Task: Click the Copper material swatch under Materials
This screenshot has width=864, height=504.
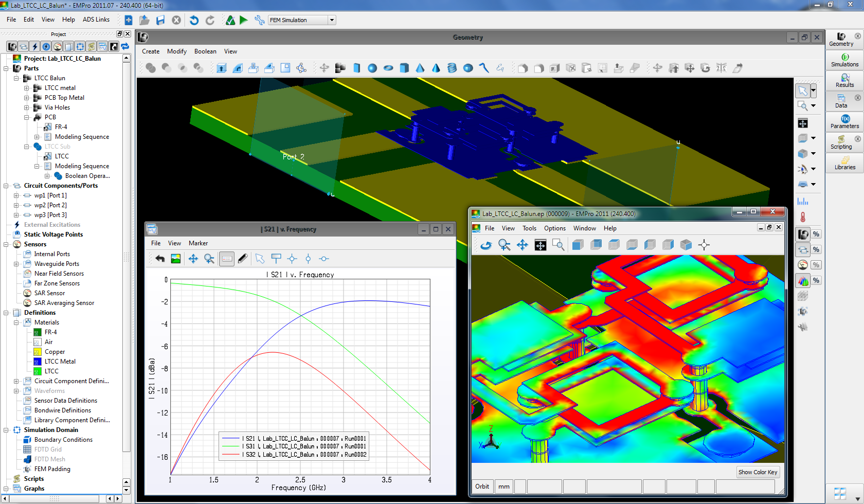Action: (x=38, y=351)
